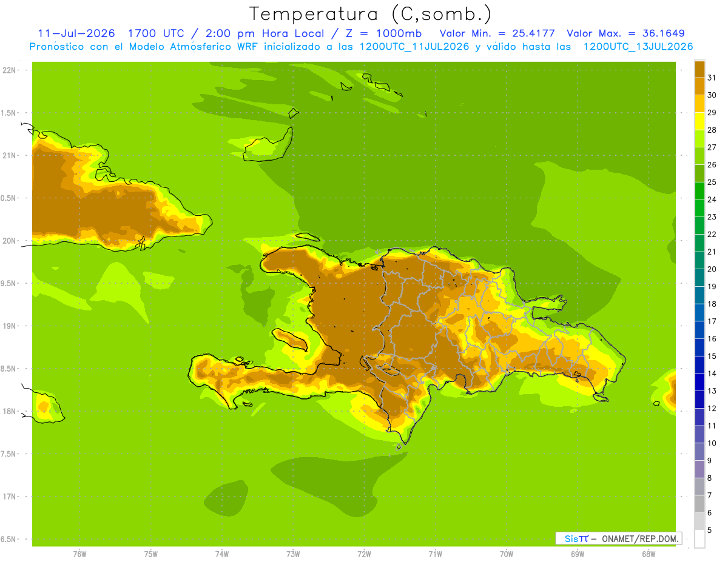Image resolution: width=728 pixels, height=562 pixels.
Task: Pick the legend color band between 30 and 31
Action: point(699,87)
